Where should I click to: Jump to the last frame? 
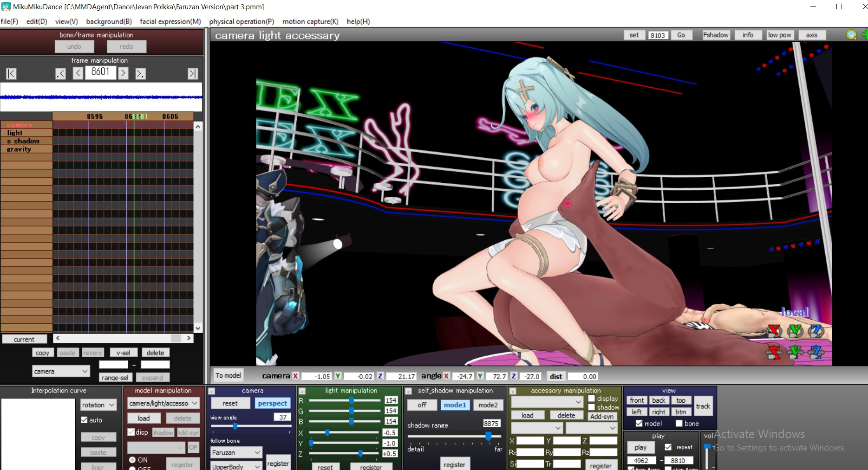pos(193,73)
